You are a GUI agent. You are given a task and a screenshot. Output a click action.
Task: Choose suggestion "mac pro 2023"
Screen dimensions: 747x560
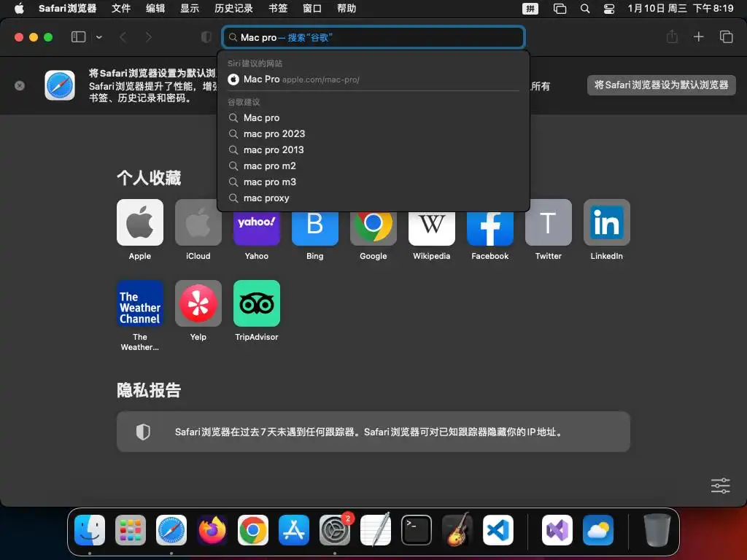click(373, 134)
